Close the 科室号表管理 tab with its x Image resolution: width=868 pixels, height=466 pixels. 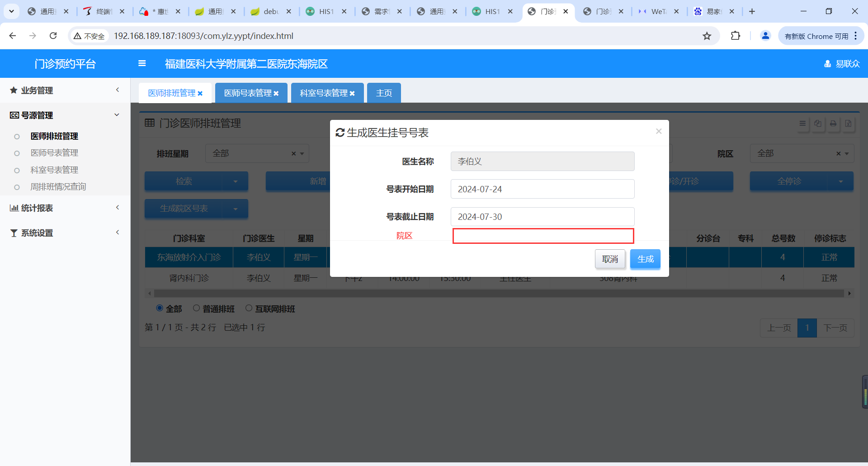click(352, 93)
